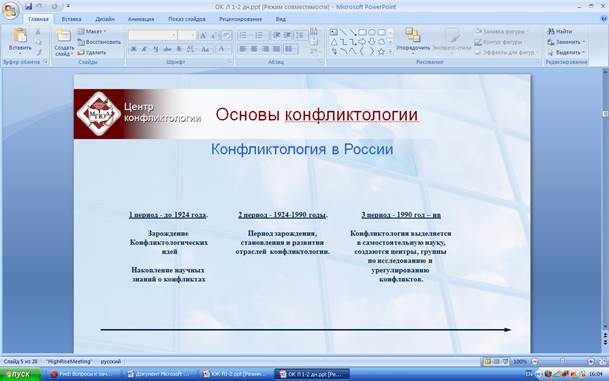Expand the Select (Выделить) dropdown

point(566,52)
